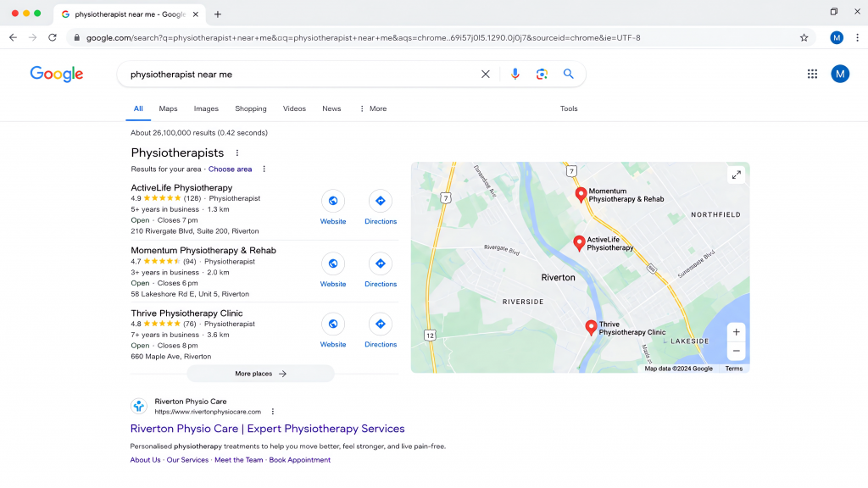The height and width of the screenshot is (488, 868).
Task: Open a new tab with the plus icon
Action: (x=218, y=14)
